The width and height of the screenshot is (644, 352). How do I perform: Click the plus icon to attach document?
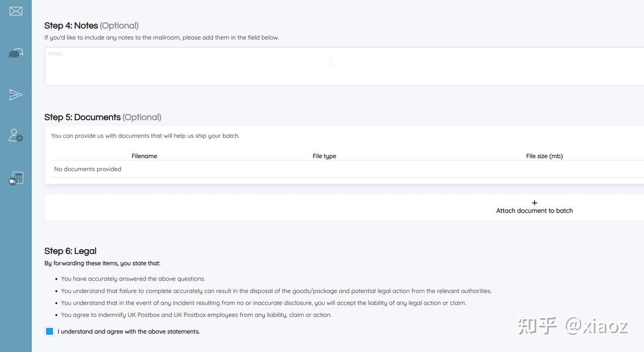pos(535,203)
